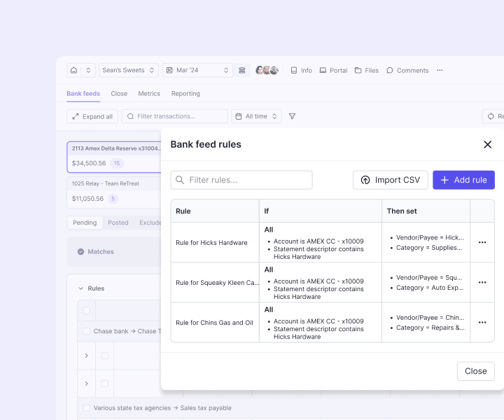Check the Chase bank row checkbox

pos(87,331)
